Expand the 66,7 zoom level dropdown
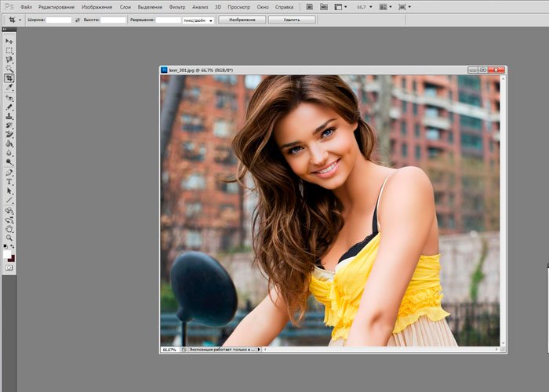549x392 pixels. click(370, 6)
